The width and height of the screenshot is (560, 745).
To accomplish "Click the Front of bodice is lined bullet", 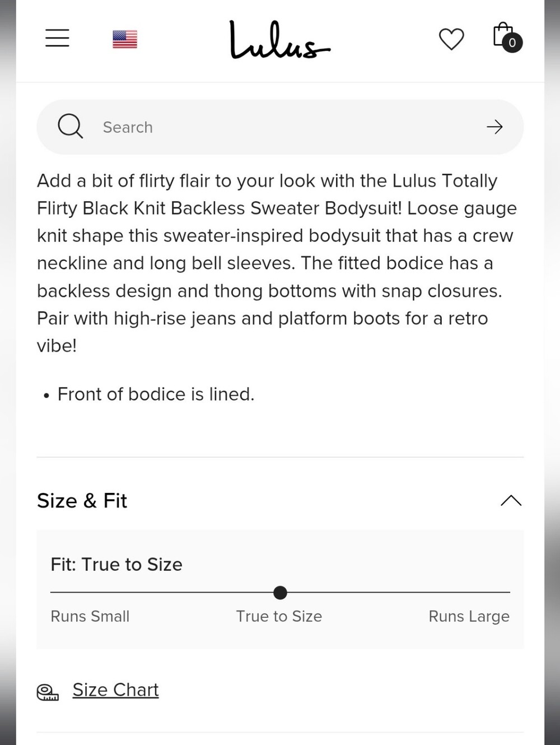I will click(156, 394).
